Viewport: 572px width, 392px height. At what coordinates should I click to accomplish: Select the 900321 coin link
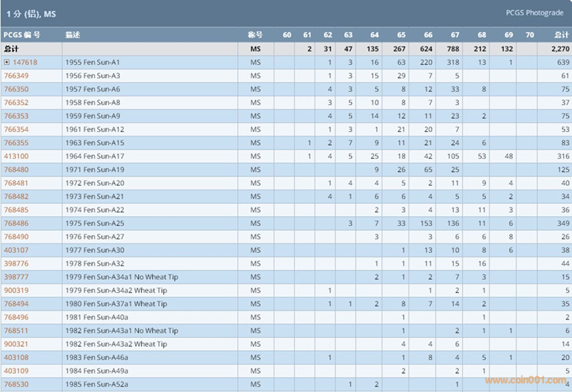[16, 344]
